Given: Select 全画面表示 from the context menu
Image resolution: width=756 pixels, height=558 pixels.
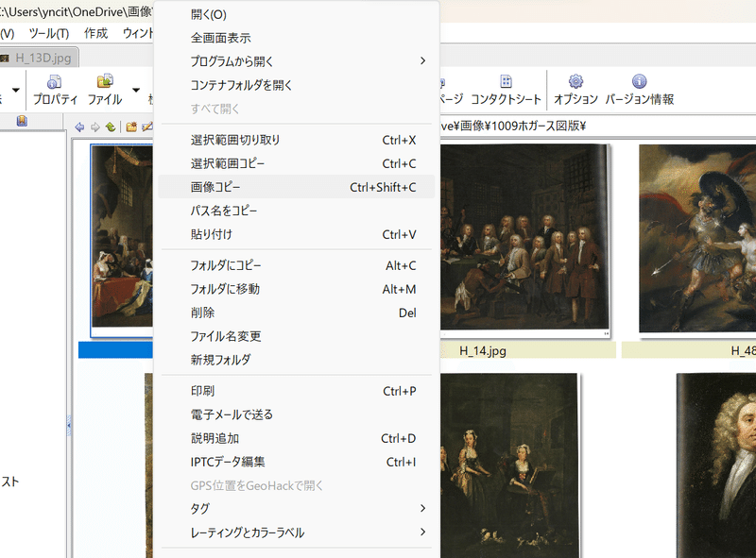Looking at the screenshot, I should pos(297,38).
